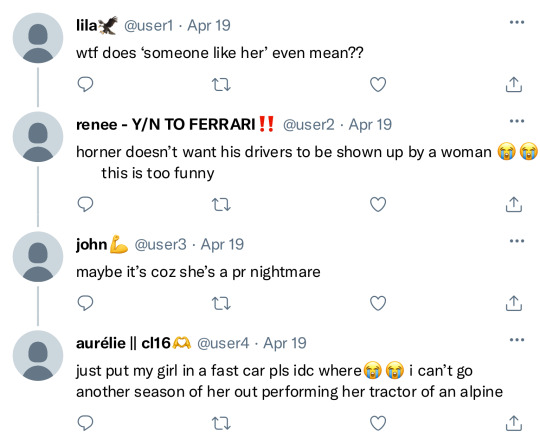The image size is (540, 446).
Task: Share lila's tweet
Action: 514,84
